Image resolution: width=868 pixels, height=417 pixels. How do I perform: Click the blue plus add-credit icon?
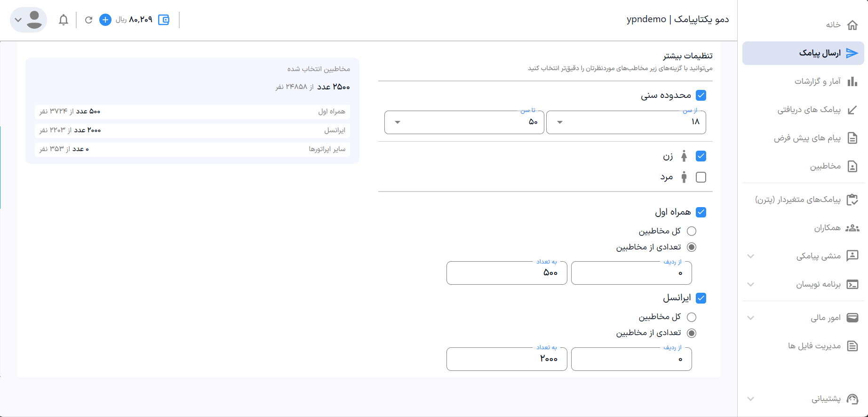tap(105, 20)
